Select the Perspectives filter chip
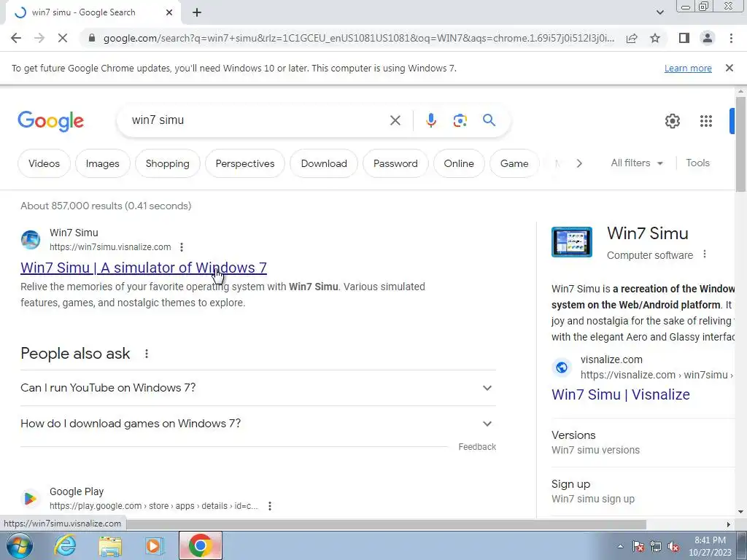This screenshot has width=747, height=560. point(245,163)
